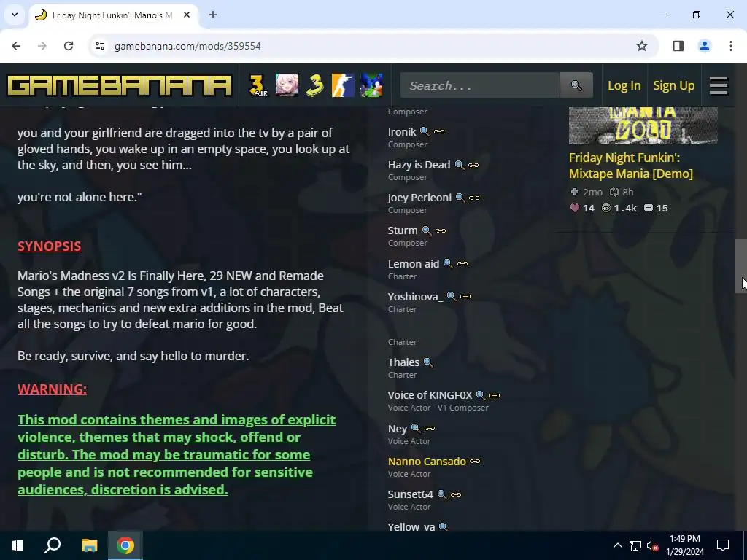The width and height of the screenshot is (747, 560).
Task: Click the WARNING: heading
Action: point(52,389)
